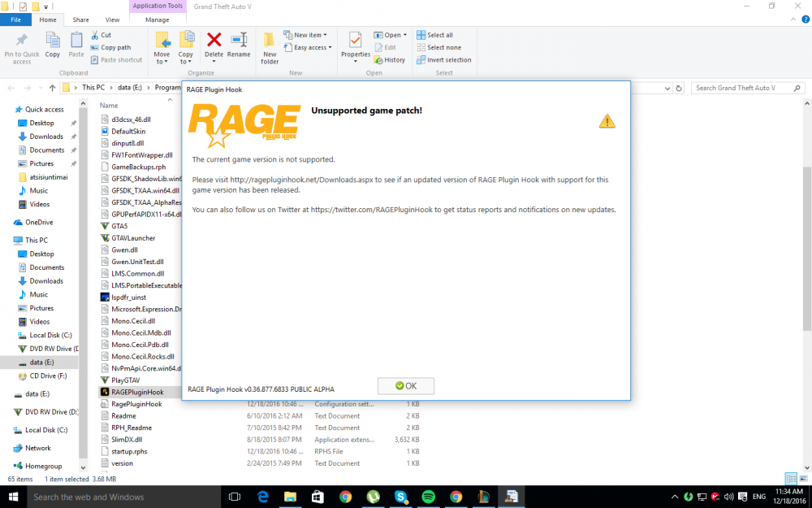812x508 pixels.
Task: Switch to the Share ribbon tab
Action: (x=80, y=20)
